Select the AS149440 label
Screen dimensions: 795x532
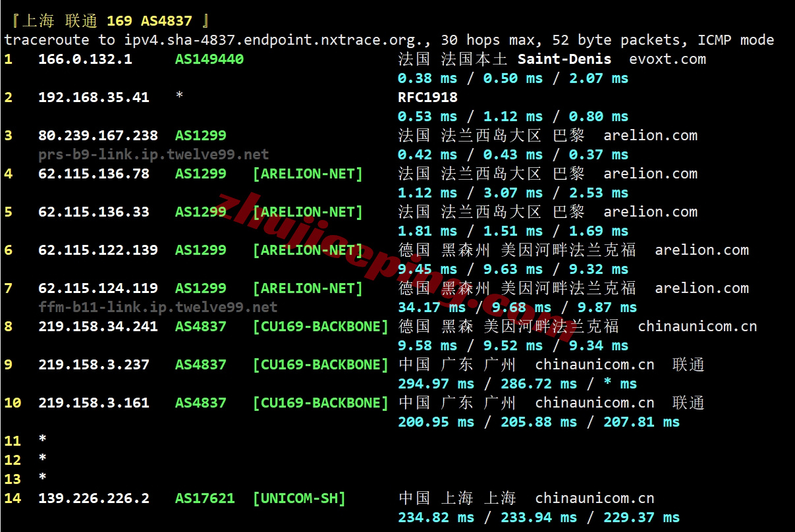[x=209, y=59]
